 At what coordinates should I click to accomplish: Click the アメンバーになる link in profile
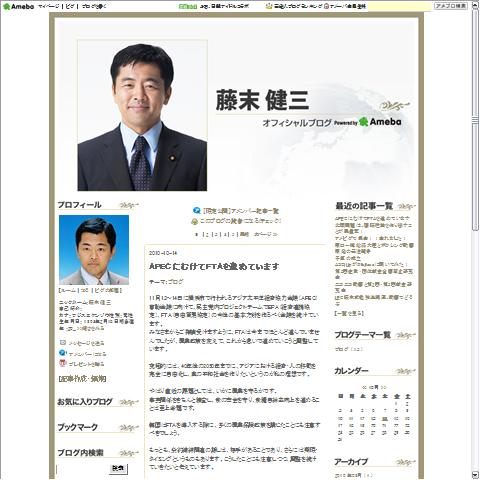[x=87, y=354]
